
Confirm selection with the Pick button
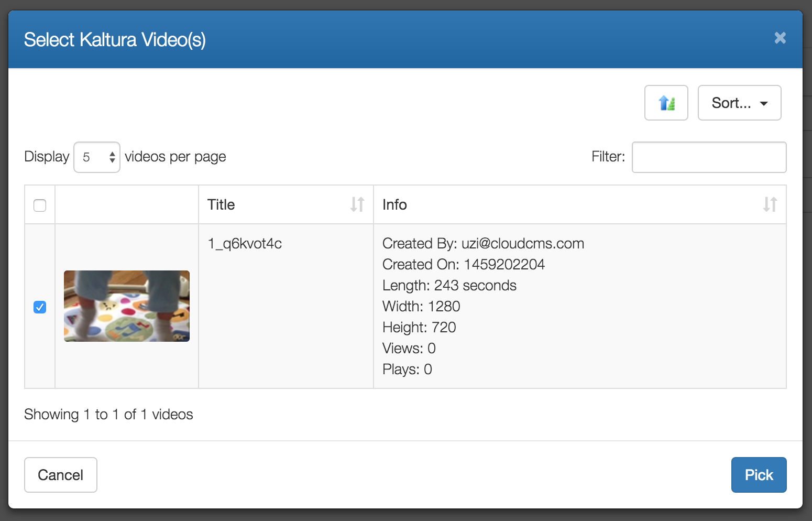[758, 475]
